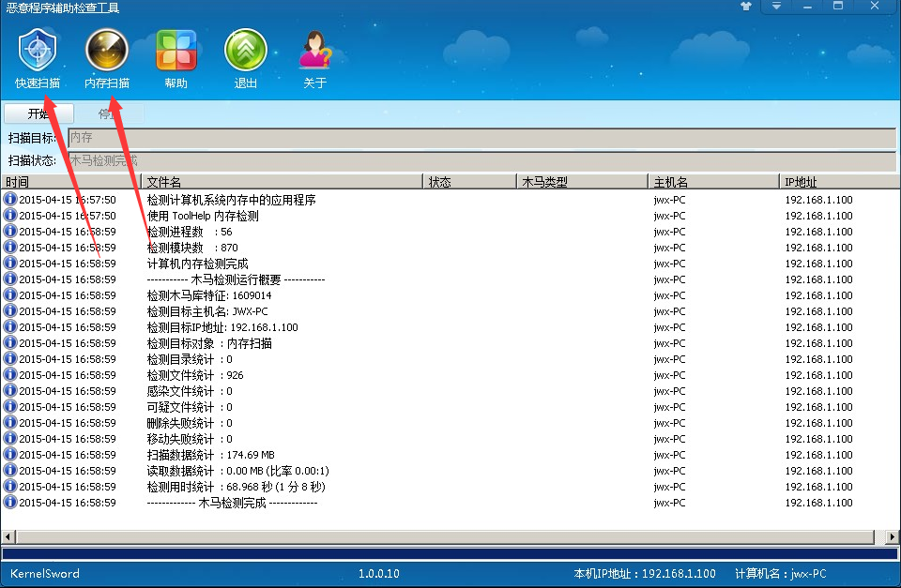901x588 pixels.
Task: Click info icon of 检测模块数 row
Action: 9,247
